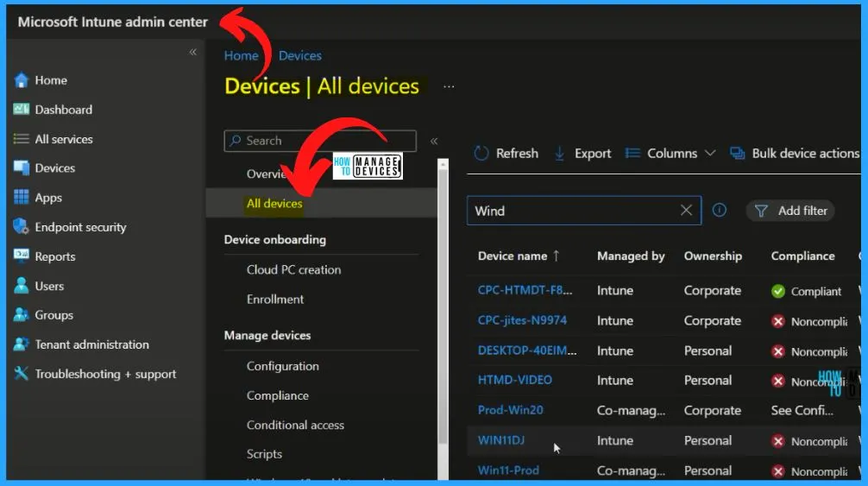Click the Users person icon

tap(21, 286)
